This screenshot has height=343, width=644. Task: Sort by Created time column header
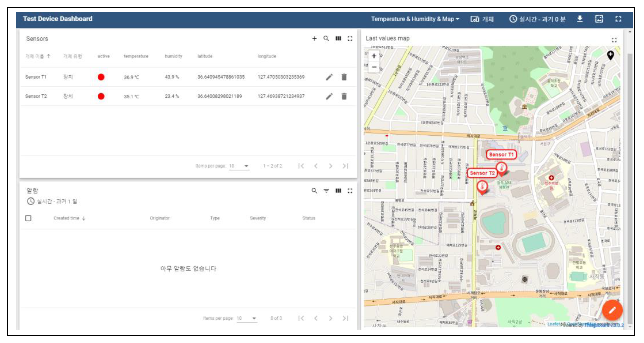pos(67,218)
